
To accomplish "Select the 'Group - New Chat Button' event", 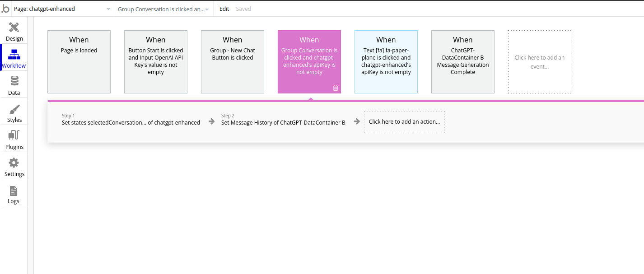I will click(232, 61).
